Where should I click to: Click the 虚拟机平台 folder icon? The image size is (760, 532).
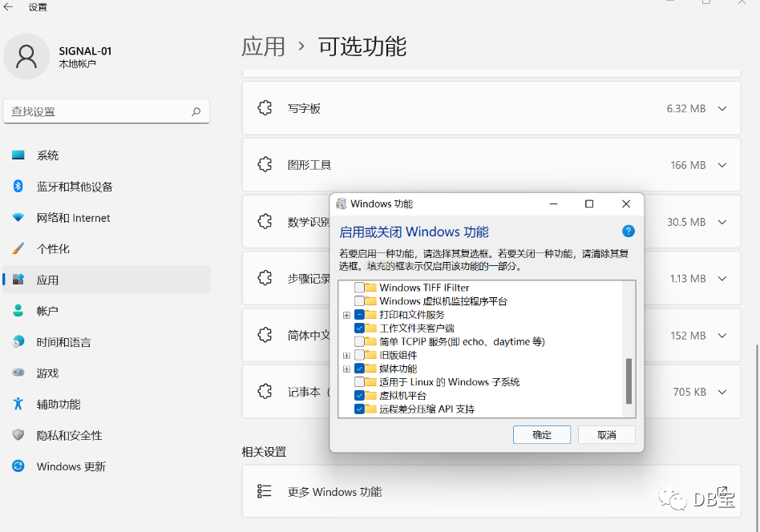tap(371, 395)
